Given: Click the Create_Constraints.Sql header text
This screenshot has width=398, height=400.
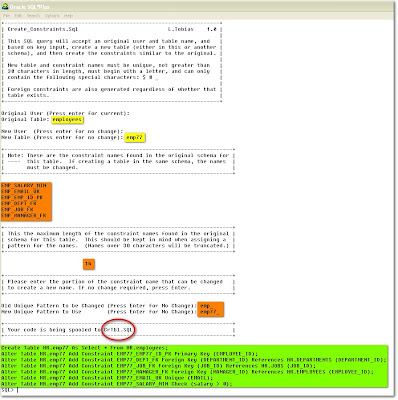Looking at the screenshot, I should [43, 29].
